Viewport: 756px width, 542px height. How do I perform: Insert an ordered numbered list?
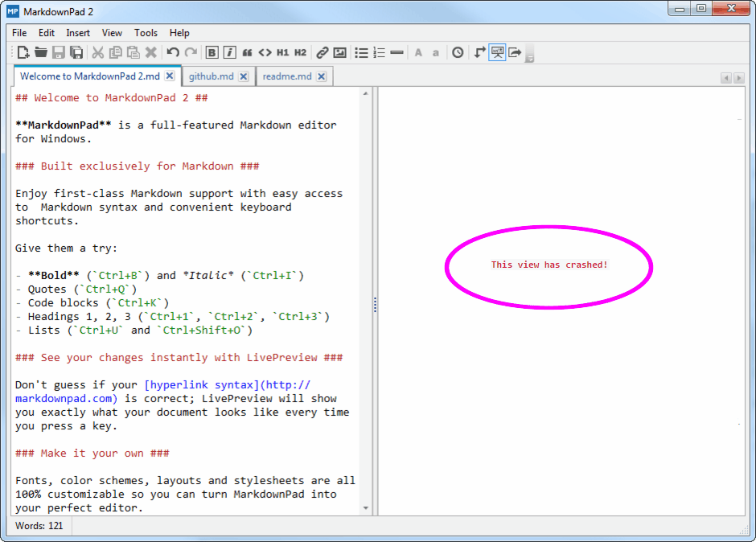point(380,52)
